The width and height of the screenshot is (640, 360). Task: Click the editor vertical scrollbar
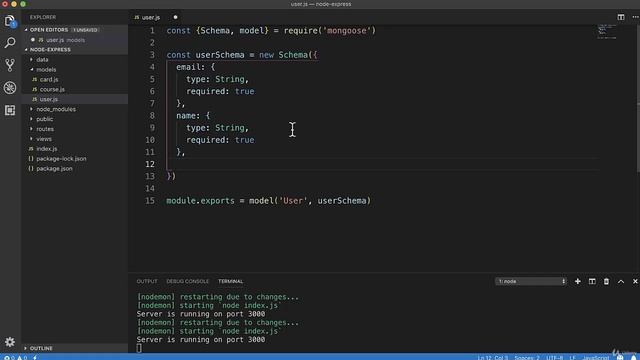coord(638,98)
